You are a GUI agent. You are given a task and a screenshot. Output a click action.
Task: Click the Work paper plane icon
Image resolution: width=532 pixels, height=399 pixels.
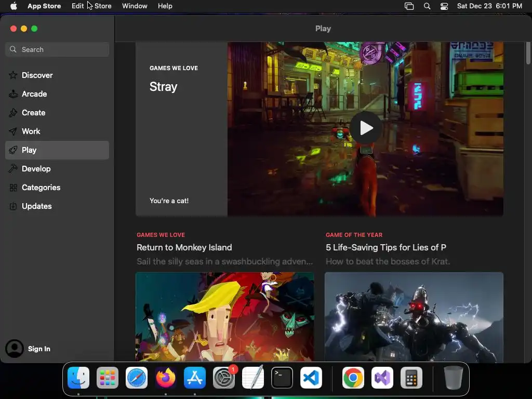click(x=13, y=131)
